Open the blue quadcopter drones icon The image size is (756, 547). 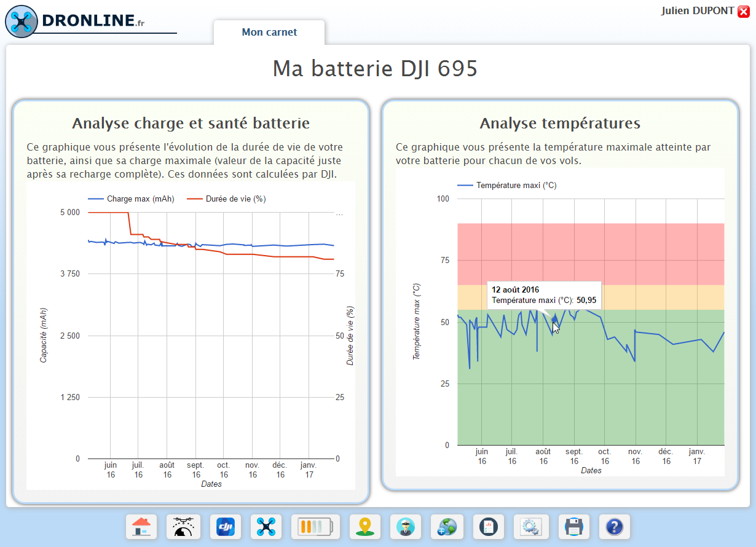point(266,527)
